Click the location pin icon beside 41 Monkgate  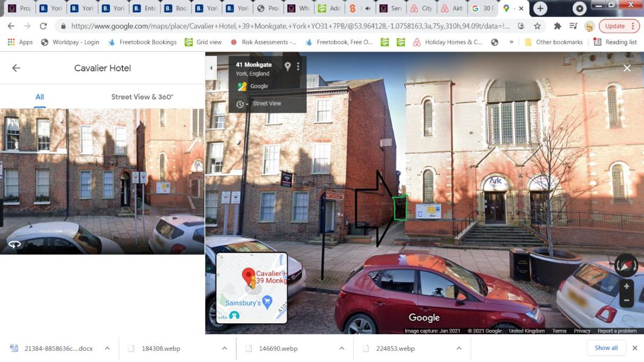[x=288, y=67]
